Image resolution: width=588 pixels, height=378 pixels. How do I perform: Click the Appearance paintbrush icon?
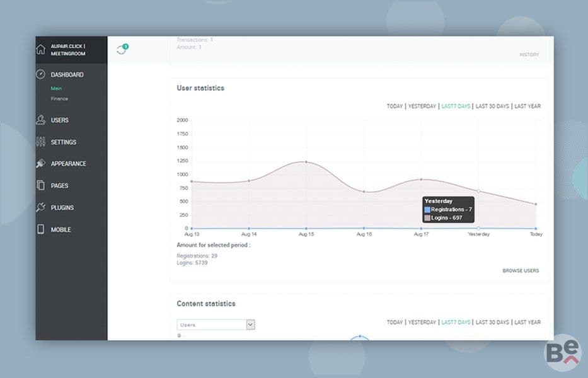[x=40, y=164]
